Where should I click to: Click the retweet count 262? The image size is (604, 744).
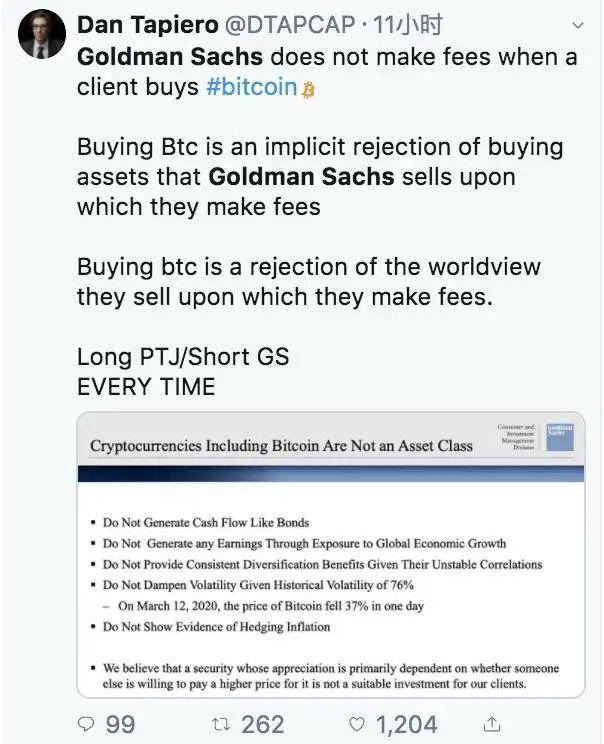click(x=263, y=723)
